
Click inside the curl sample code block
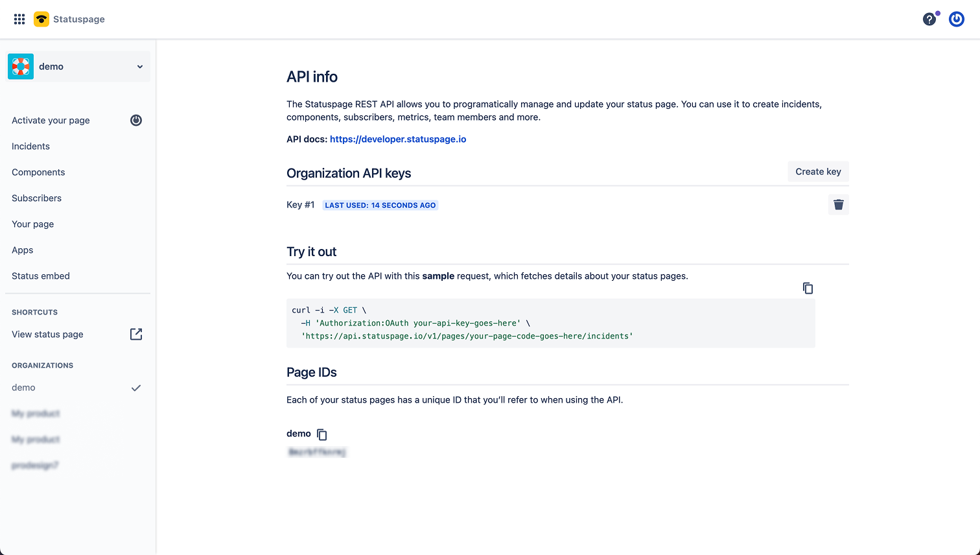pos(551,323)
